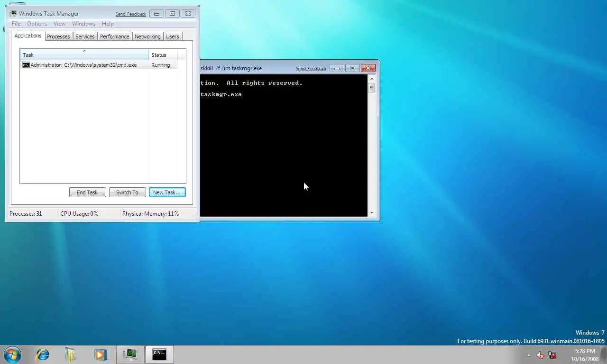Click the Running status cell
607x364 pixels.
click(161, 65)
